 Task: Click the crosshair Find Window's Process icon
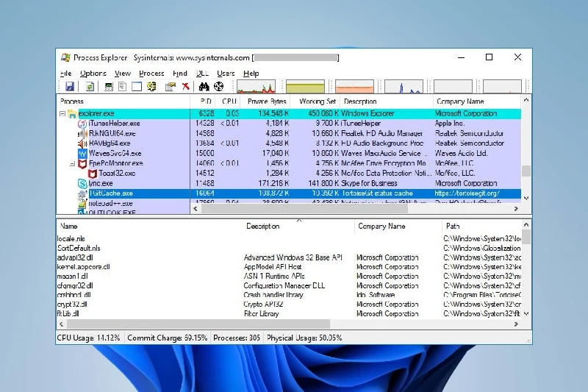[x=218, y=87]
